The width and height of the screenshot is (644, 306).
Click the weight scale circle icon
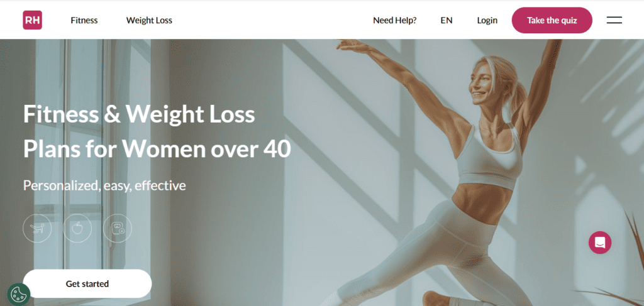[118, 228]
